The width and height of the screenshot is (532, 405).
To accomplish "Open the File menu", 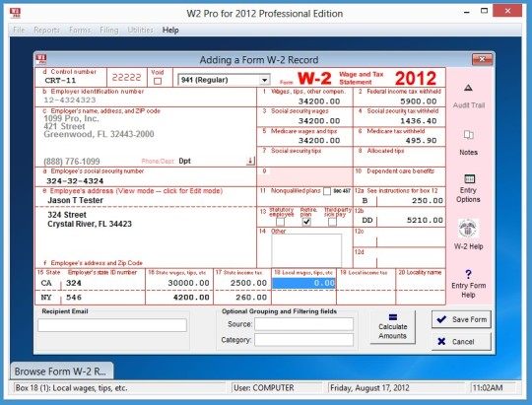I will 19,30.
